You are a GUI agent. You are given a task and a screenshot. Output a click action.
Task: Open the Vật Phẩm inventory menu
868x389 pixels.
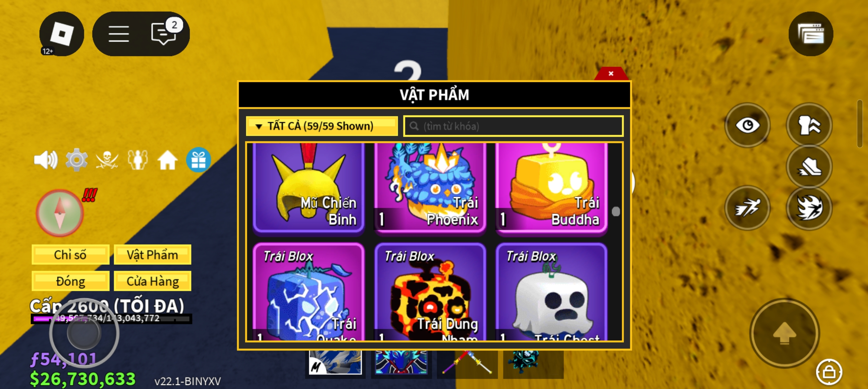152,255
